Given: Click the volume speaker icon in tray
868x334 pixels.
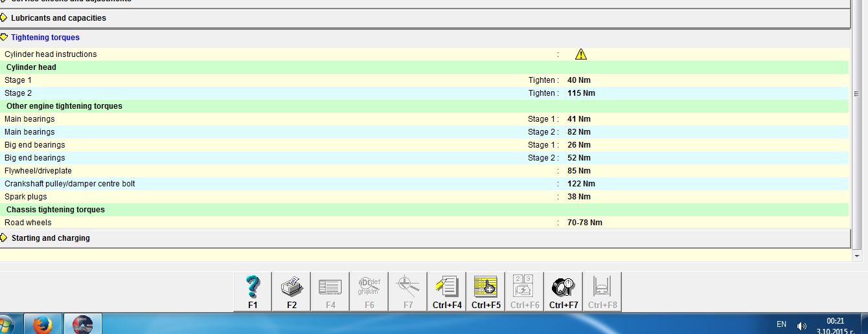Looking at the screenshot, I should pos(802,326).
